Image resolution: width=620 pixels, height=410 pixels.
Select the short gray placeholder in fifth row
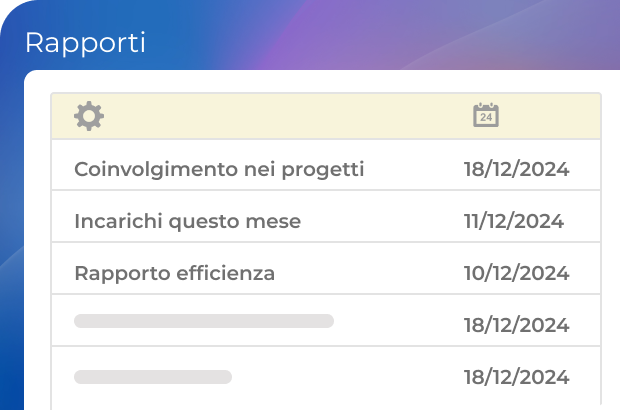tap(153, 377)
